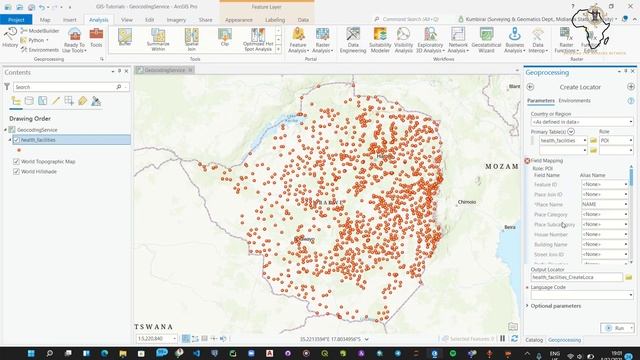
Task: Click the Output Locator field
Action: point(576,277)
